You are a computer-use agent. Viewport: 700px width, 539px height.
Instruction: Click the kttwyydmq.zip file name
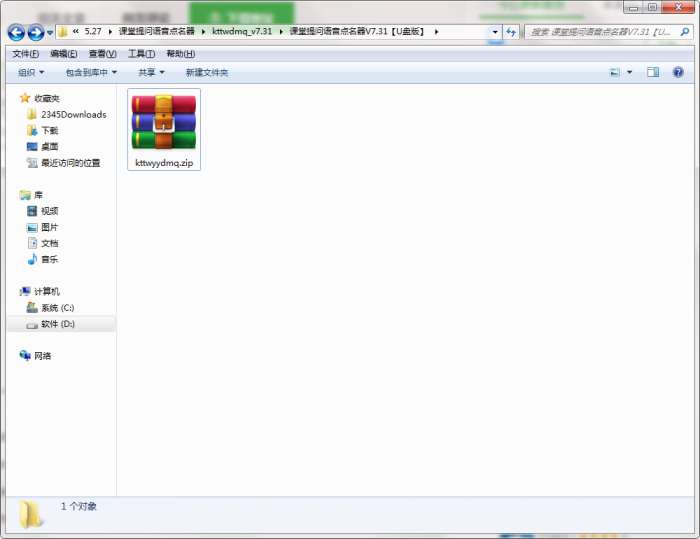164,163
